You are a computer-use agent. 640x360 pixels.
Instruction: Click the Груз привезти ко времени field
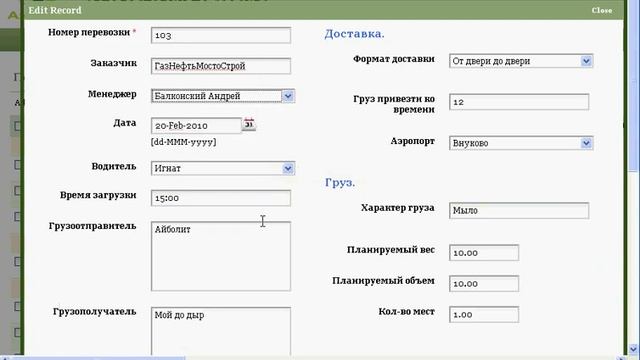(519, 102)
